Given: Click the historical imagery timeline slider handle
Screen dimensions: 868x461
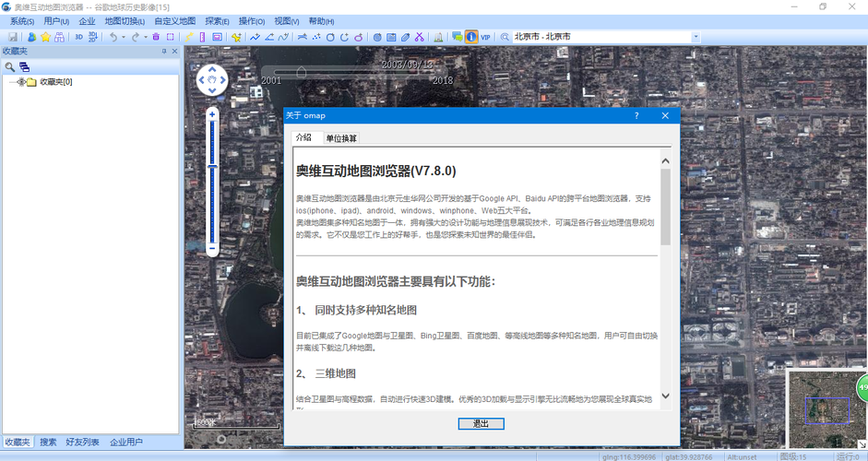Looking at the screenshot, I should point(301,72).
